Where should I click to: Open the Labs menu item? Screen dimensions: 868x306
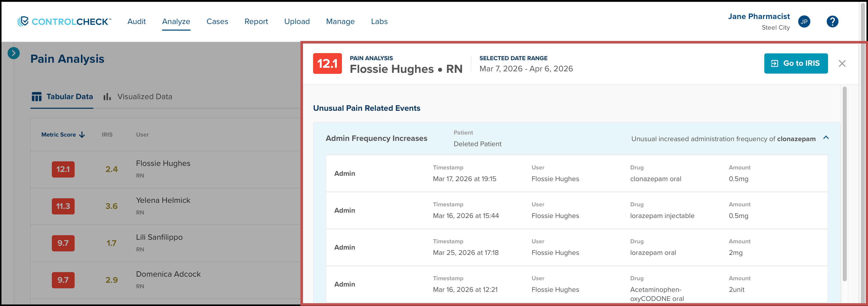point(379,21)
